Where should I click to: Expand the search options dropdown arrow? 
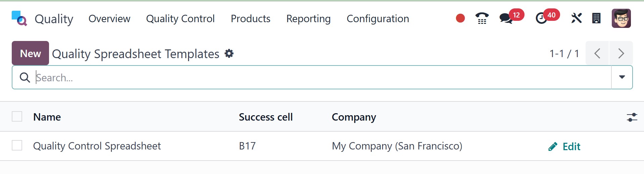pos(622,77)
